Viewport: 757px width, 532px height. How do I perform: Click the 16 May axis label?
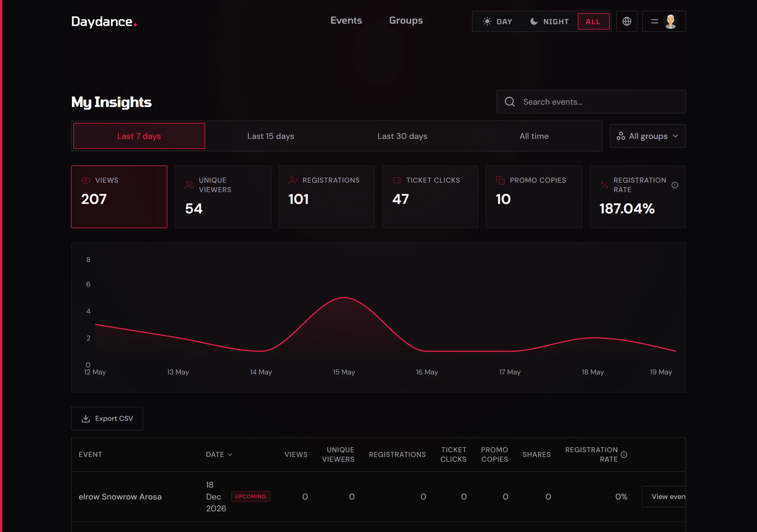coord(427,372)
